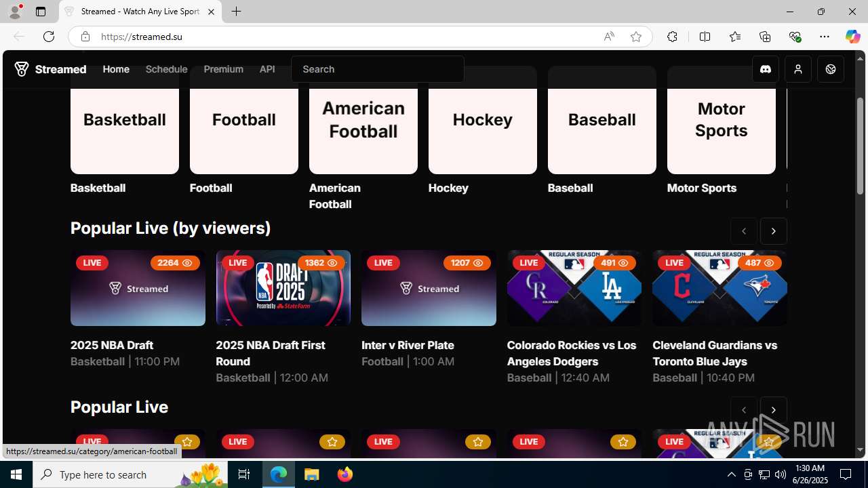The image size is (868, 488).
Task: Click the Streamed logo icon
Action: pos(22,69)
